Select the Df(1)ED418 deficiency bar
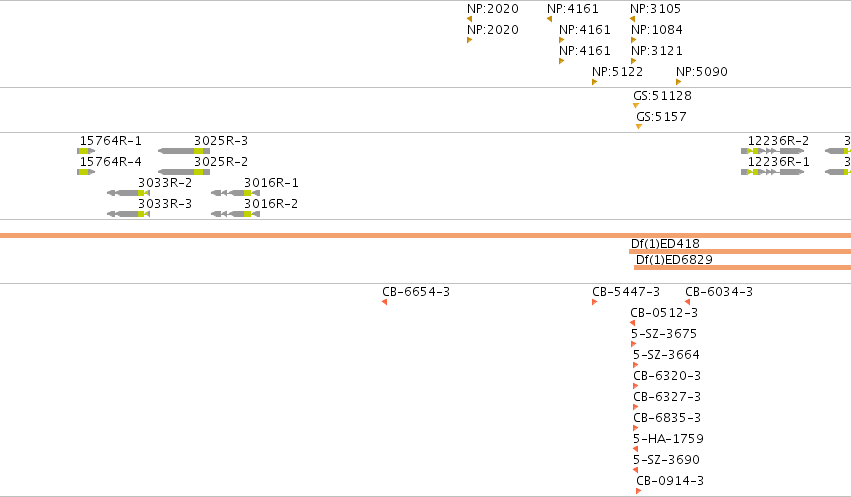 tap(740, 252)
